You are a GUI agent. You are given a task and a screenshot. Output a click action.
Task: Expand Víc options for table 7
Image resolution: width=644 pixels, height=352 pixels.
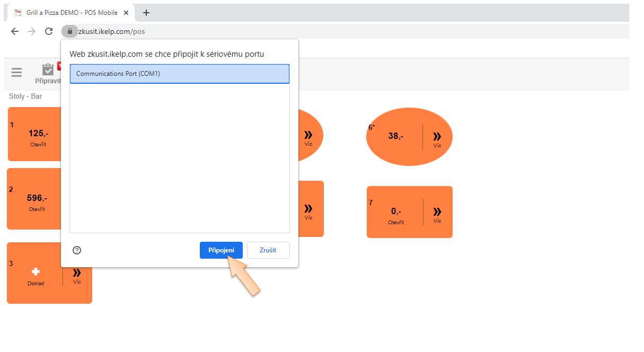point(437,214)
